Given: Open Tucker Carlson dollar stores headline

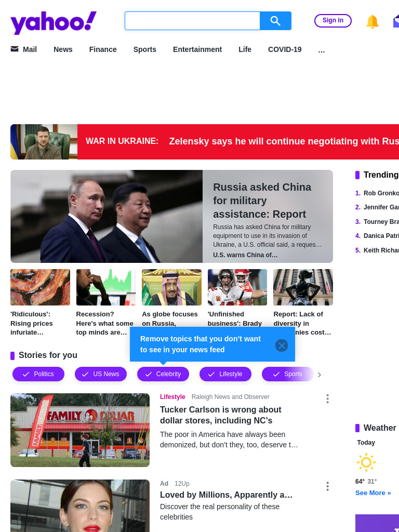Looking at the screenshot, I should (x=220, y=415).
